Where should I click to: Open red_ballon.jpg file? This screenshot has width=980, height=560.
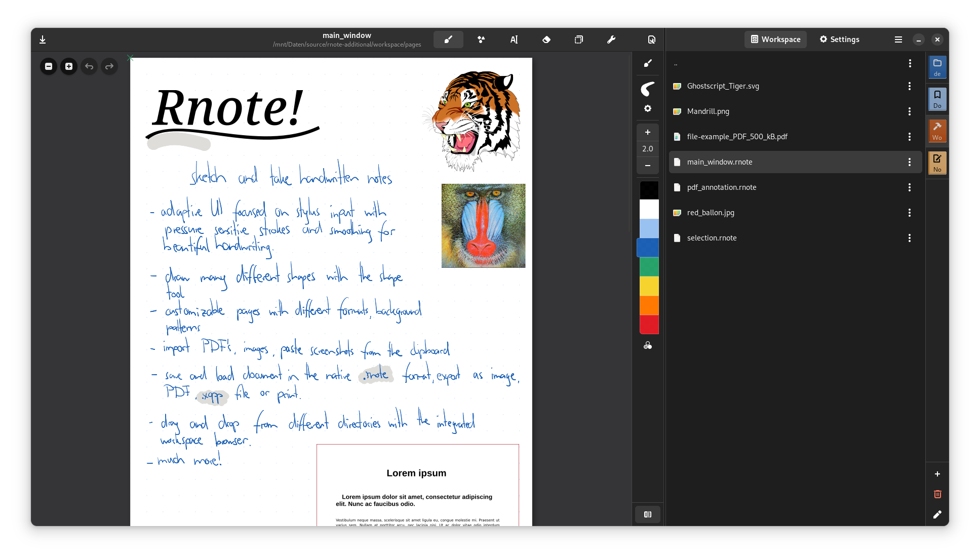click(x=795, y=213)
